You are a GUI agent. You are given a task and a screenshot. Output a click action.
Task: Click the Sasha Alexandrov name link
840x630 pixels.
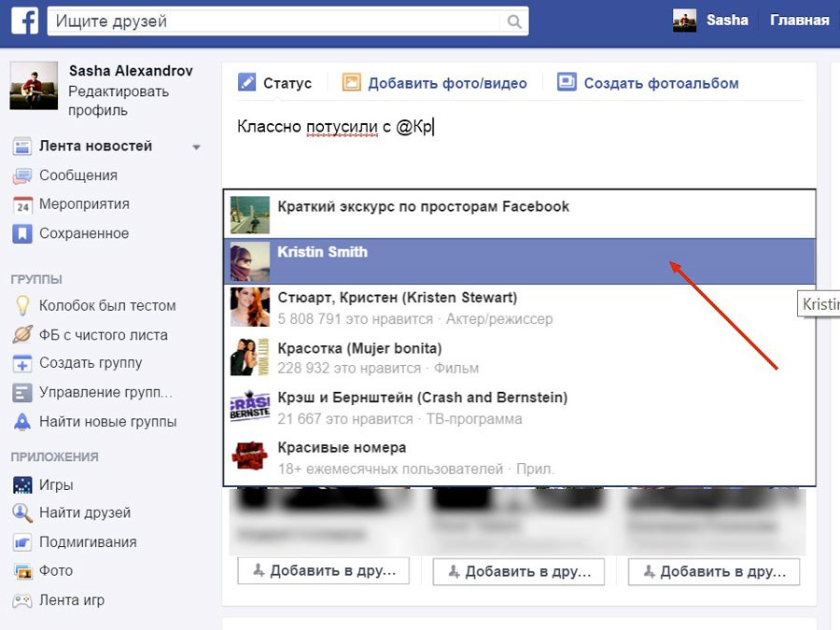(x=131, y=71)
